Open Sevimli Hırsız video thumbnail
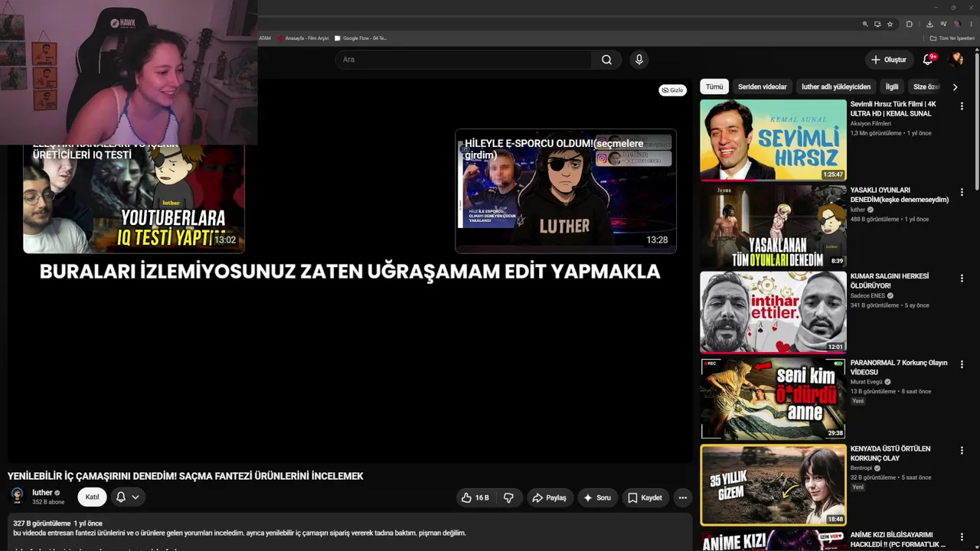Image resolution: width=980 pixels, height=551 pixels. tap(773, 140)
